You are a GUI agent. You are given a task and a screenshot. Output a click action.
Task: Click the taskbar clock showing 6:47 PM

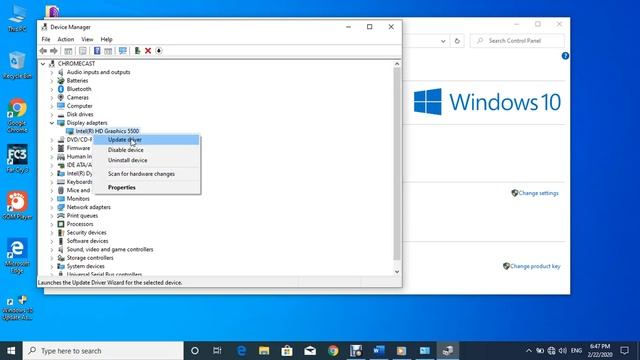(600, 351)
